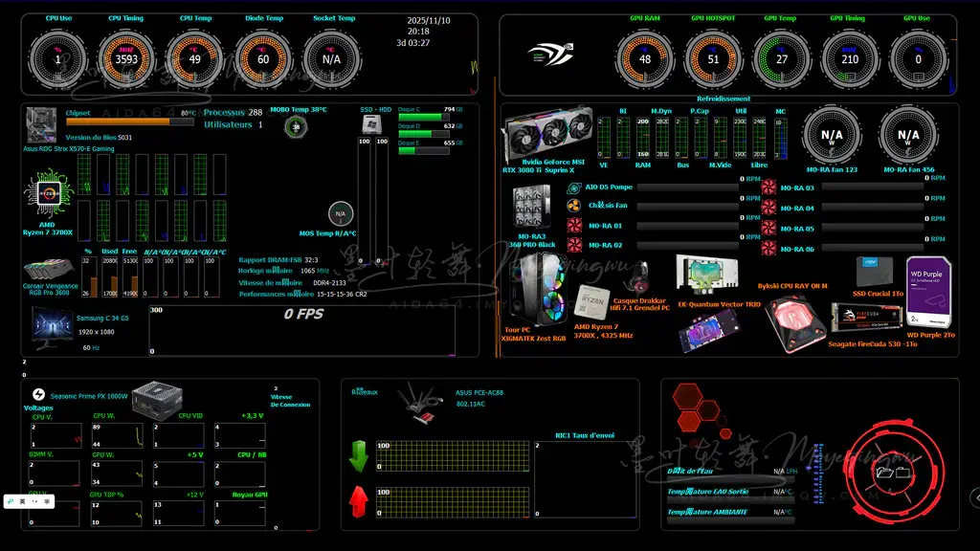Click the GPU HOTSPOT circular gauge

click(x=713, y=58)
